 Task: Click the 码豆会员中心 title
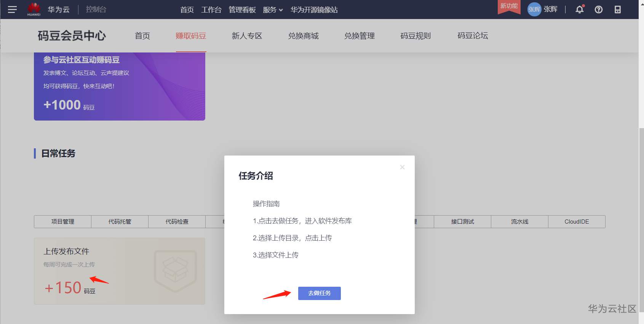[72, 36]
